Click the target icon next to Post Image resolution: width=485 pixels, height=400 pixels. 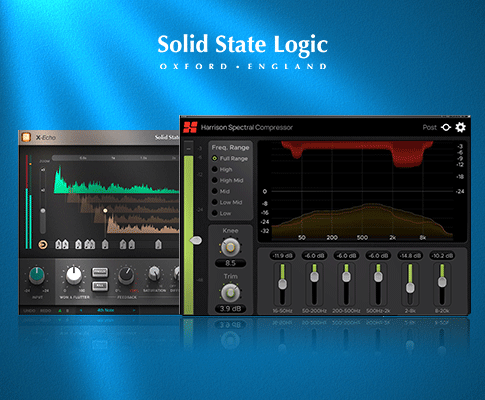pyautogui.click(x=446, y=127)
